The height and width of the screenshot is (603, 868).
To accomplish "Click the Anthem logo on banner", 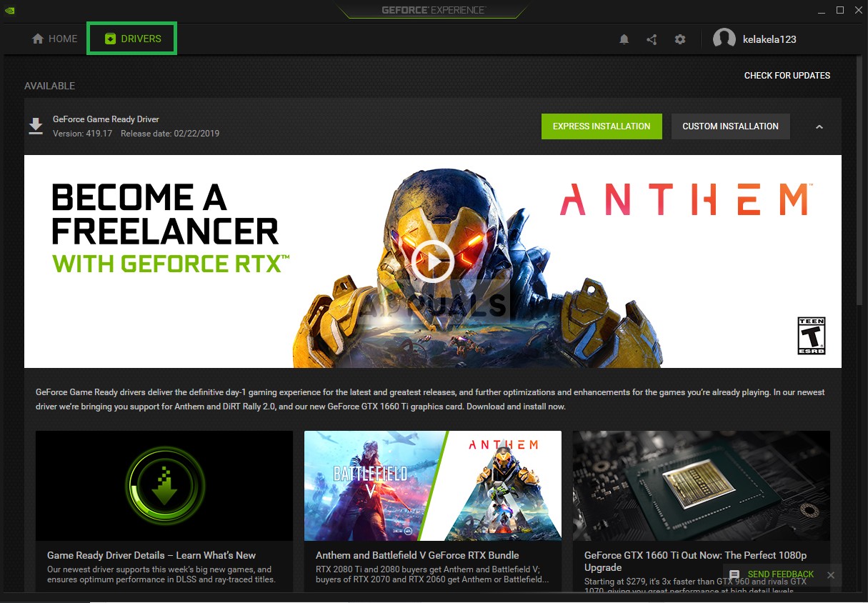I will [x=684, y=199].
